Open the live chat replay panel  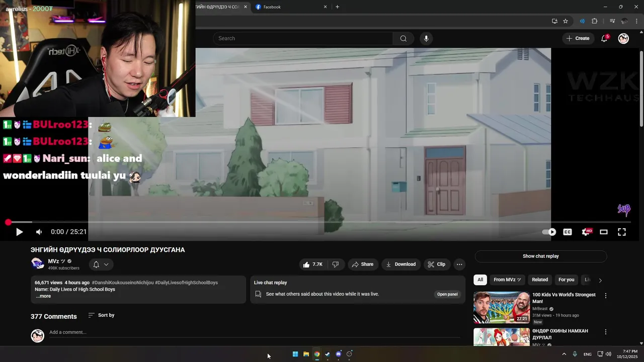pyautogui.click(x=447, y=294)
